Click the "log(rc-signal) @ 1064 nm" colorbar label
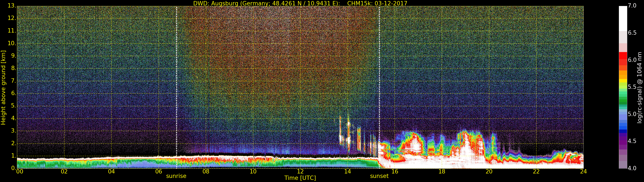644x182 pixels. coord(639,88)
